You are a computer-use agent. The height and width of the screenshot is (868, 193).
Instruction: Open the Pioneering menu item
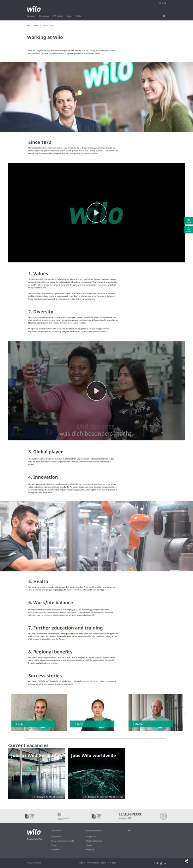(44, 16)
